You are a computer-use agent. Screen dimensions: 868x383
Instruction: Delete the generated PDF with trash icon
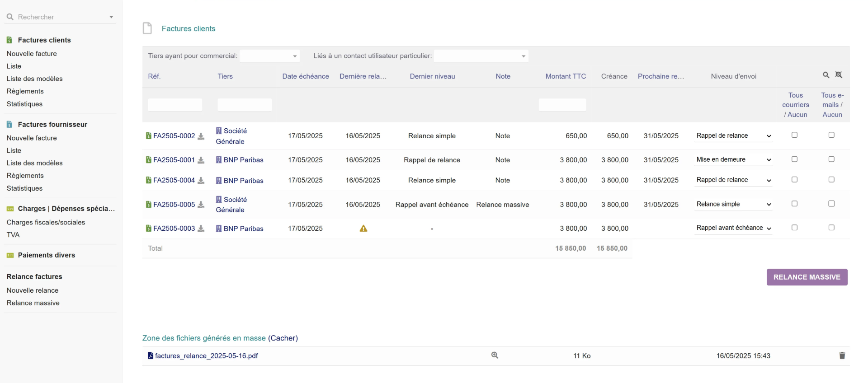click(x=842, y=356)
